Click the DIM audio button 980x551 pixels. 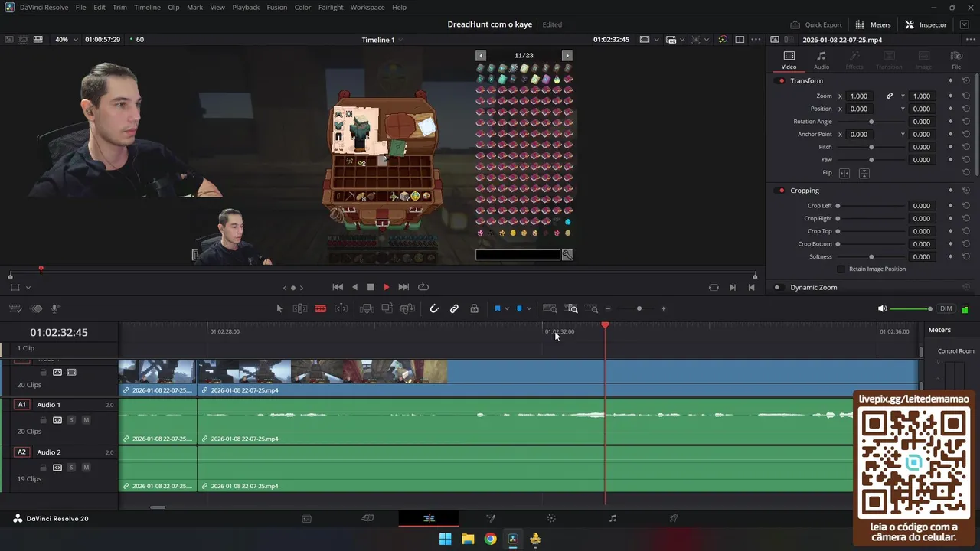(946, 308)
